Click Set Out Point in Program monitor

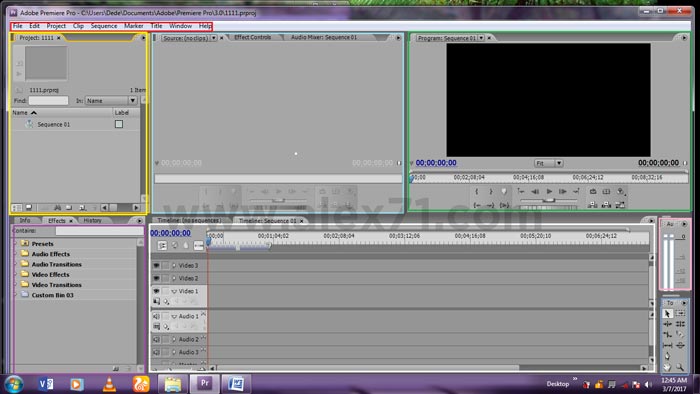point(491,191)
